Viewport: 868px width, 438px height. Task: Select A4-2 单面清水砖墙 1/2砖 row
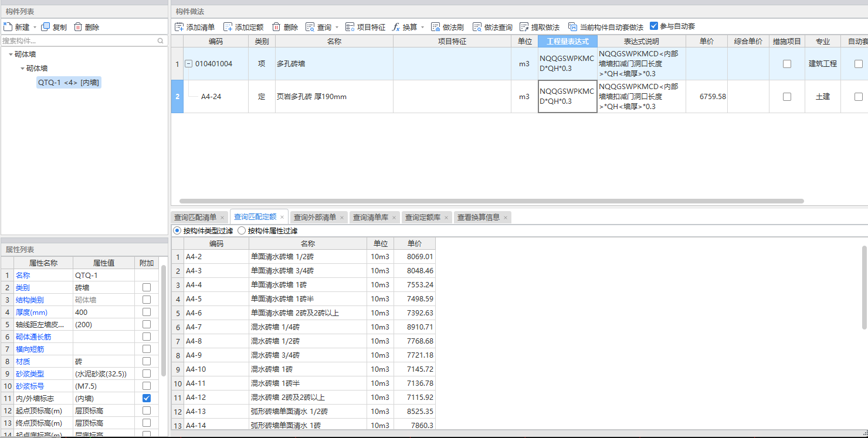(x=304, y=257)
